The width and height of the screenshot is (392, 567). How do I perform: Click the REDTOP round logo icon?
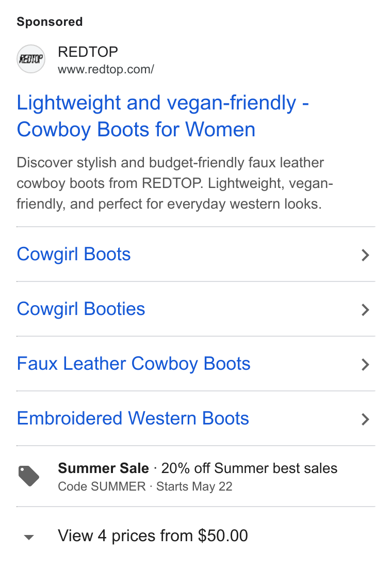[31, 59]
